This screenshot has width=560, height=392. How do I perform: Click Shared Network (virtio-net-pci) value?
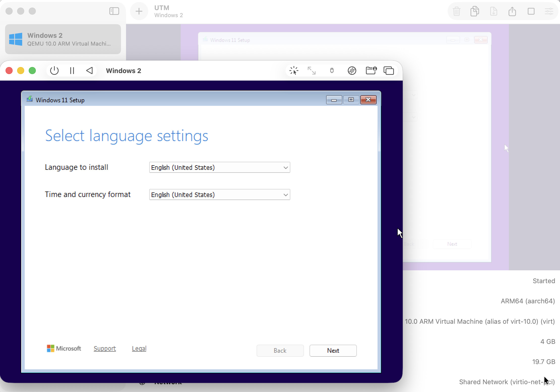[507, 382]
